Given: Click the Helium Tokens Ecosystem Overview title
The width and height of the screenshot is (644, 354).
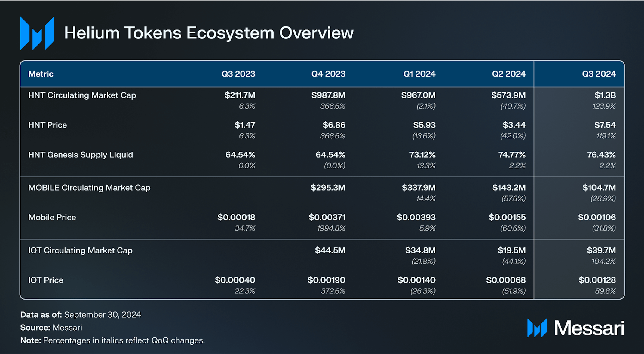Looking at the screenshot, I should 209,33.
